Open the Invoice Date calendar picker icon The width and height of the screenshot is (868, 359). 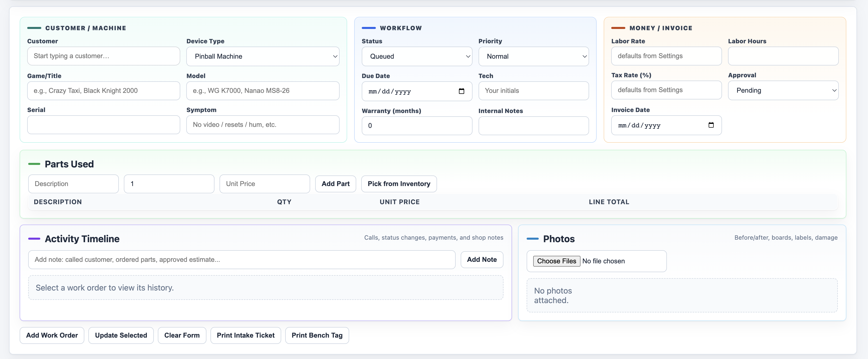pyautogui.click(x=711, y=125)
